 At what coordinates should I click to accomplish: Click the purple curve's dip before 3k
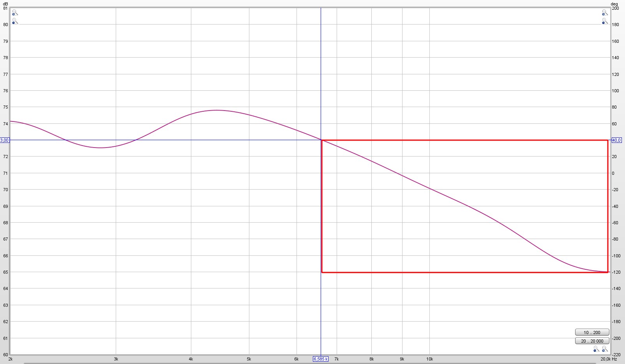[100, 148]
